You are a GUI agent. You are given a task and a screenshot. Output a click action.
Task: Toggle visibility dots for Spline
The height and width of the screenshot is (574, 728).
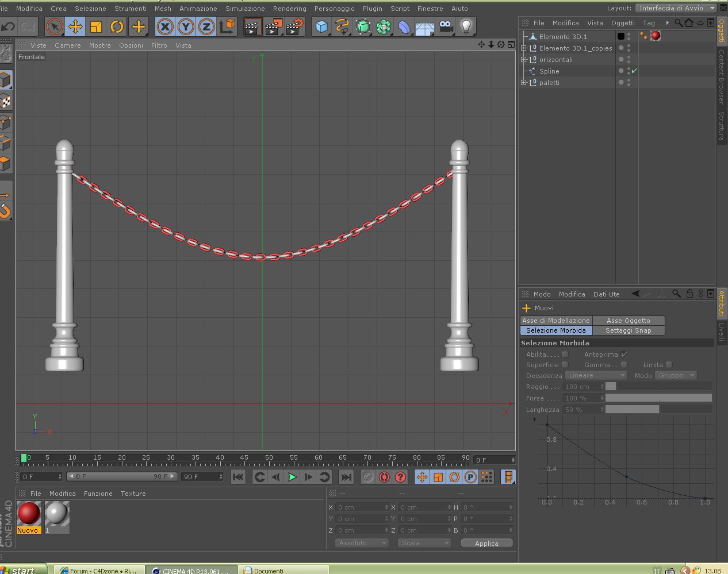pyautogui.click(x=629, y=71)
